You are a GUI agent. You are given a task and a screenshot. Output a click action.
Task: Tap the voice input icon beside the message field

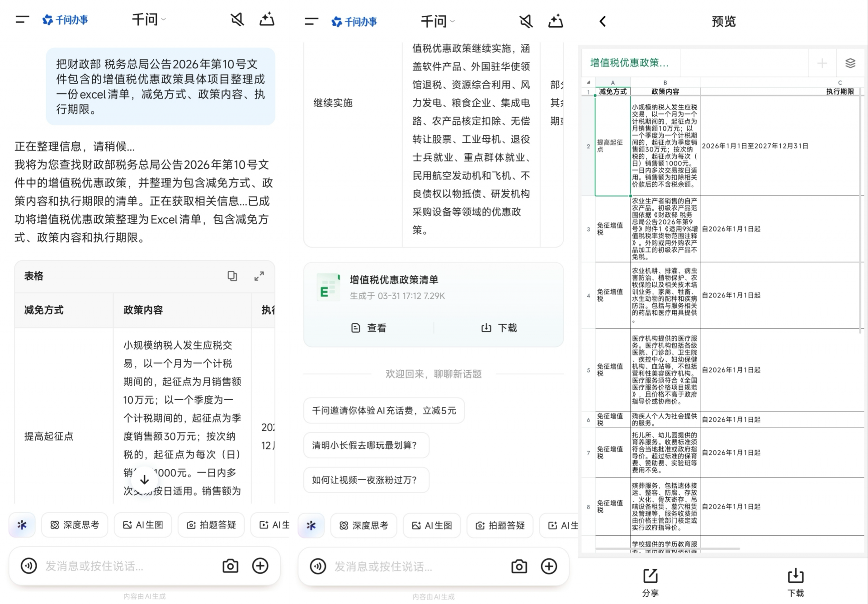[28, 566]
